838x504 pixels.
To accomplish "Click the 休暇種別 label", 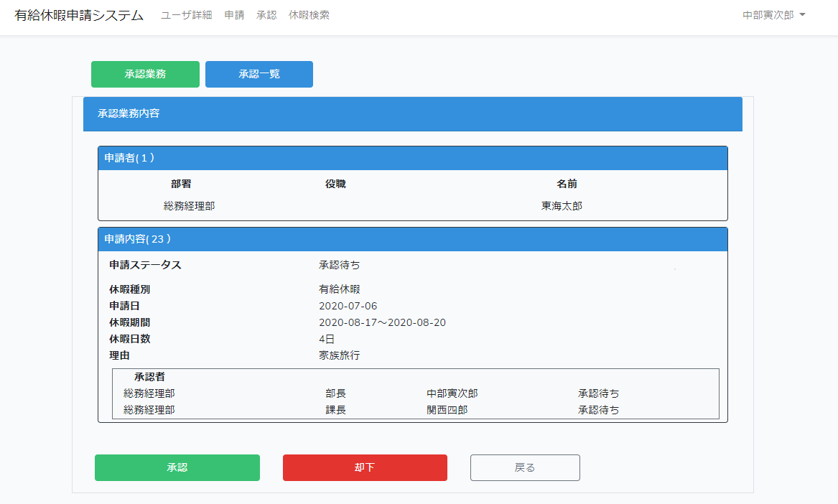I will (130, 289).
